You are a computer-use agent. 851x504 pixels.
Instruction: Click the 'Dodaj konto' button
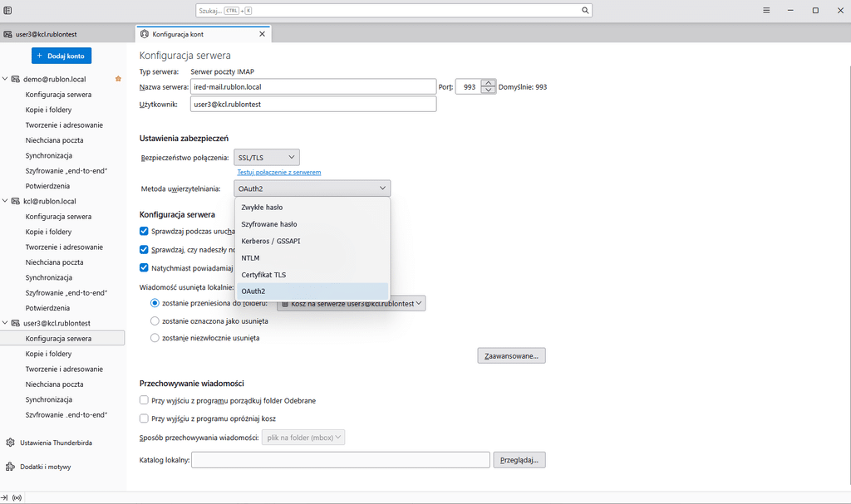coord(61,56)
